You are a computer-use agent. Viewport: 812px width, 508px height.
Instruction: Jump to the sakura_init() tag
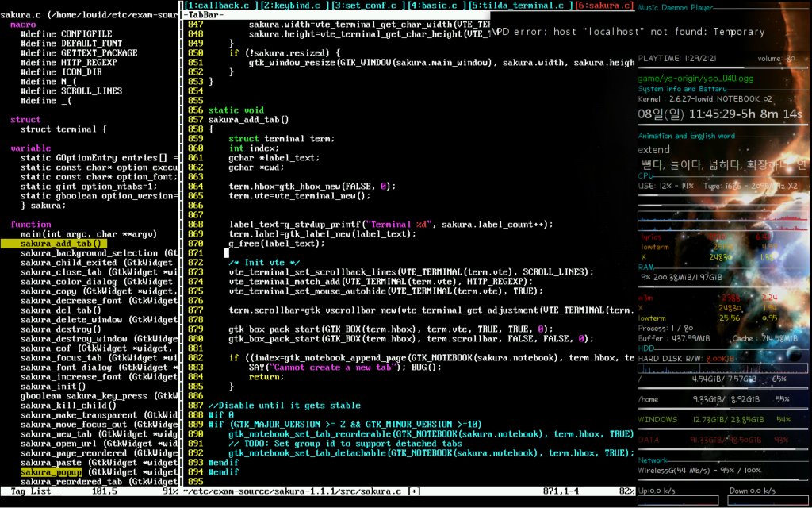coord(53,387)
